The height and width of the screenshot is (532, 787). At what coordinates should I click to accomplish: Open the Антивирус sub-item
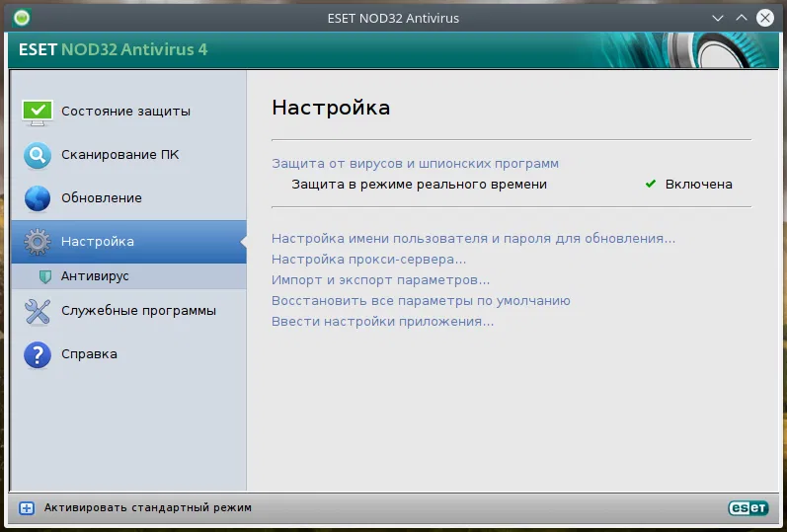tap(128, 276)
